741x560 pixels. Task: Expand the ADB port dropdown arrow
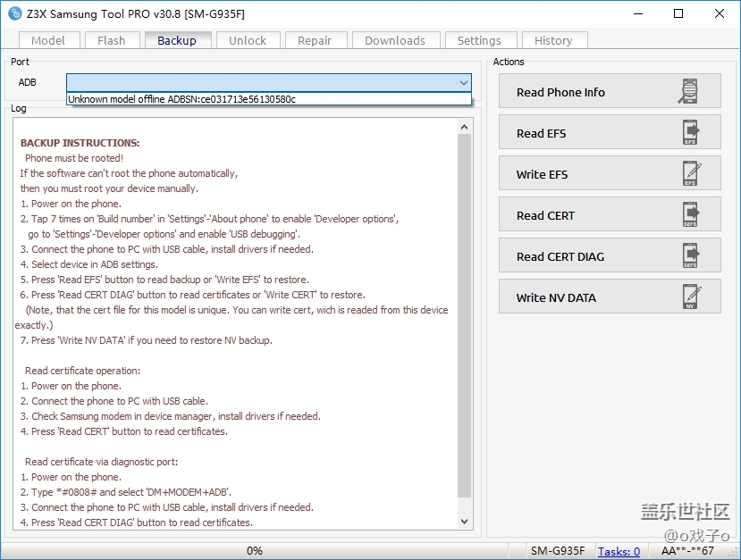[x=463, y=82]
